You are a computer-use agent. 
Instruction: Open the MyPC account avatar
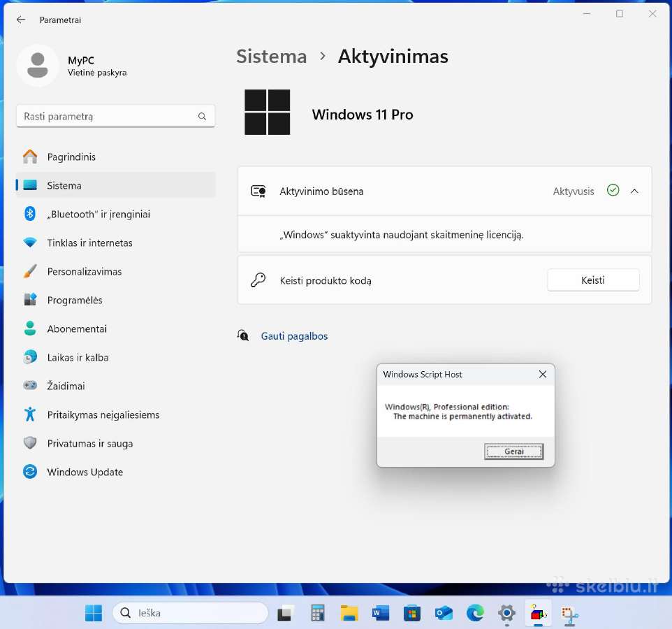coord(38,65)
